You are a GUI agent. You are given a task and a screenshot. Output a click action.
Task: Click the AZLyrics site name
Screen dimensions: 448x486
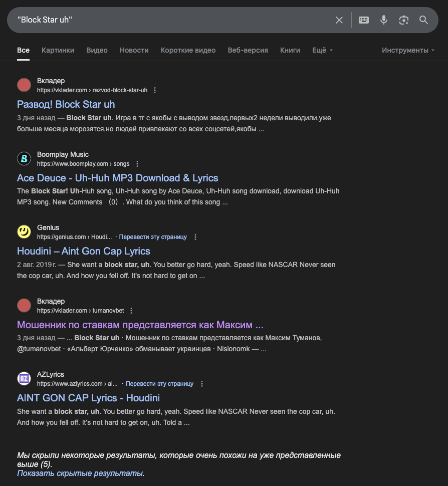51,374
